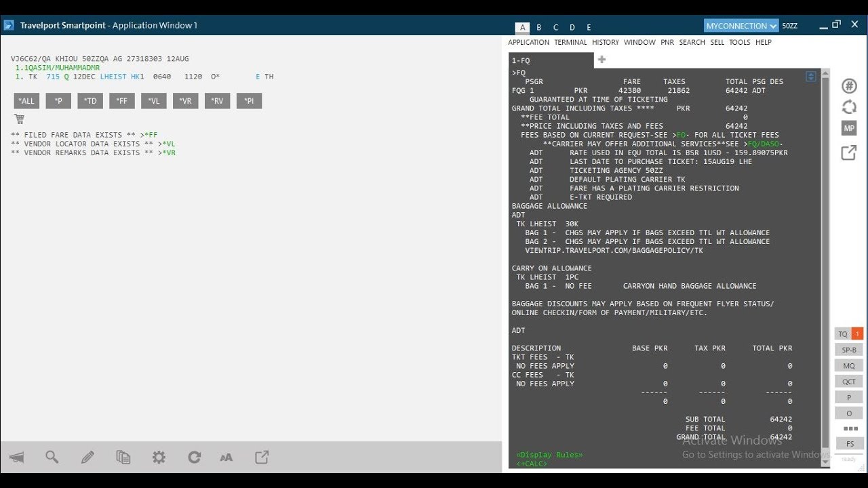The width and height of the screenshot is (868, 488).
Task: Click the three-dots more icon on right sidebar
Action: click(x=850, y=429)
